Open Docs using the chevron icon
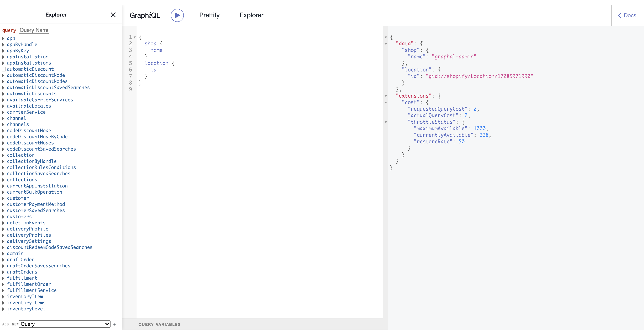The height and width of the screenshot is (335, 644). pos(619,16)
